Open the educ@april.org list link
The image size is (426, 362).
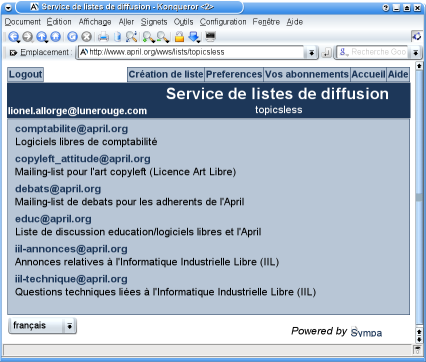click(x=53, y=219)
